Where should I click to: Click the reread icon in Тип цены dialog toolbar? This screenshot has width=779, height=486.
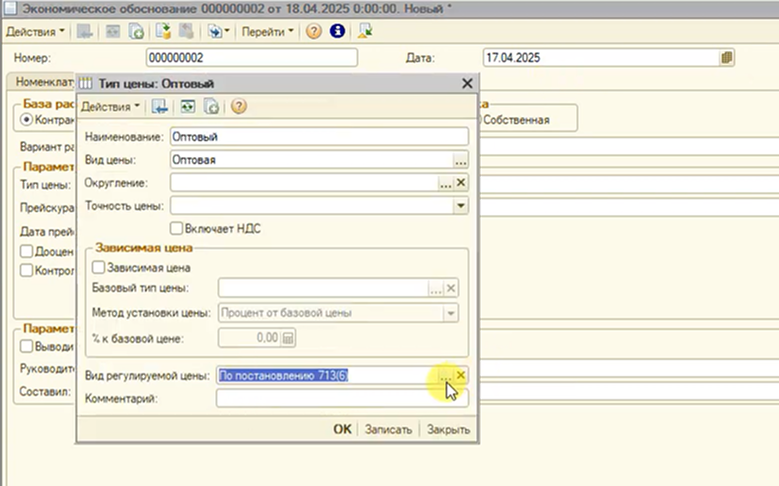point(188,107)
